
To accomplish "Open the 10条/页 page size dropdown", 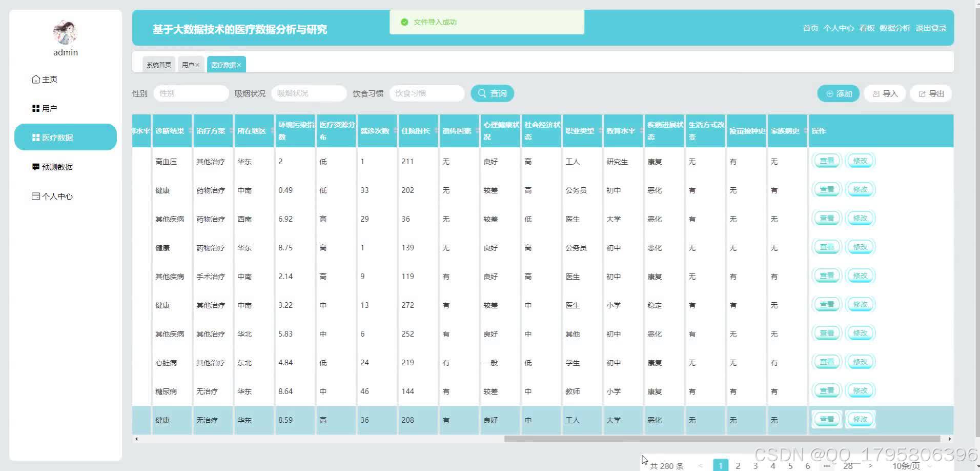I will tap(911, 465).
